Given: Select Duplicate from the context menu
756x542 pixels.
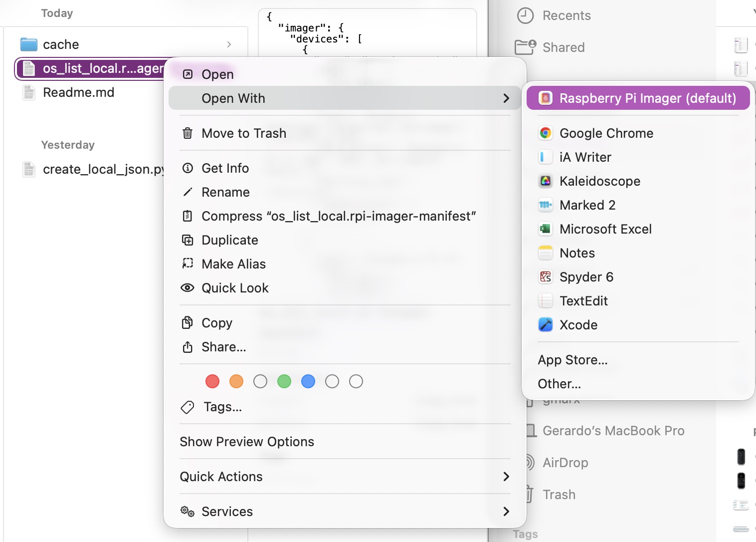Looking at the screenshot, I should [x=229, y=240].
